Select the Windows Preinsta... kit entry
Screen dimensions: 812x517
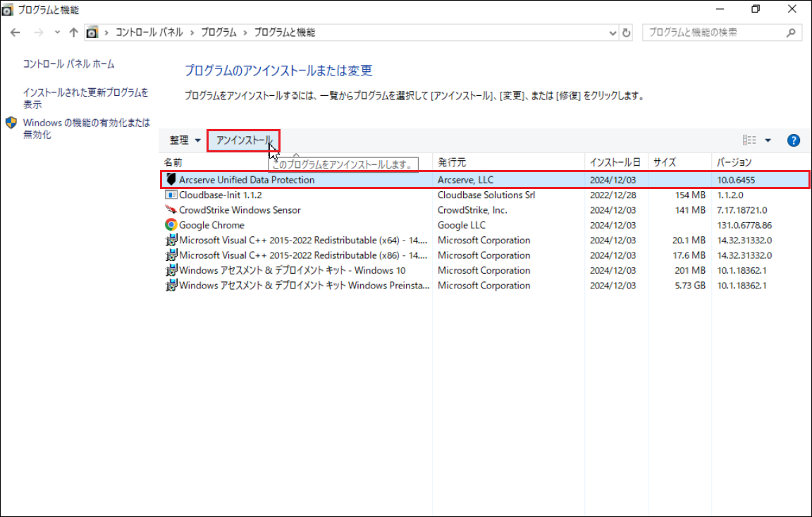[x=304, y=286]
